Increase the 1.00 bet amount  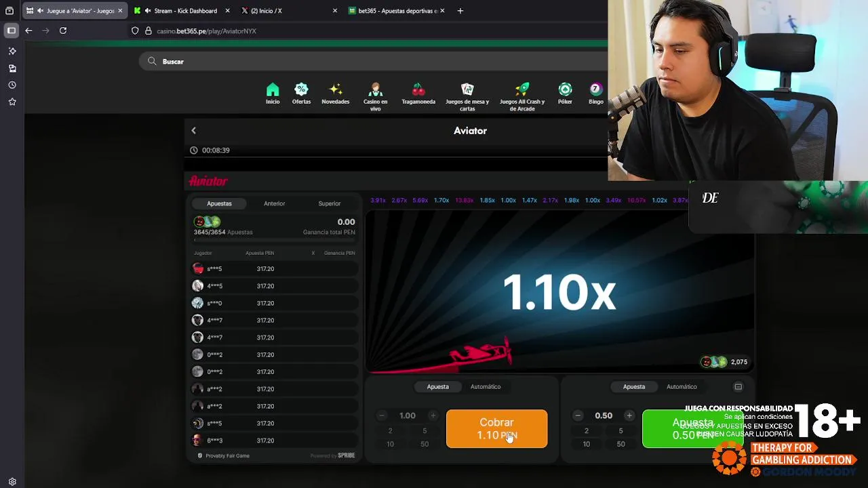click(x=433, y=415)
